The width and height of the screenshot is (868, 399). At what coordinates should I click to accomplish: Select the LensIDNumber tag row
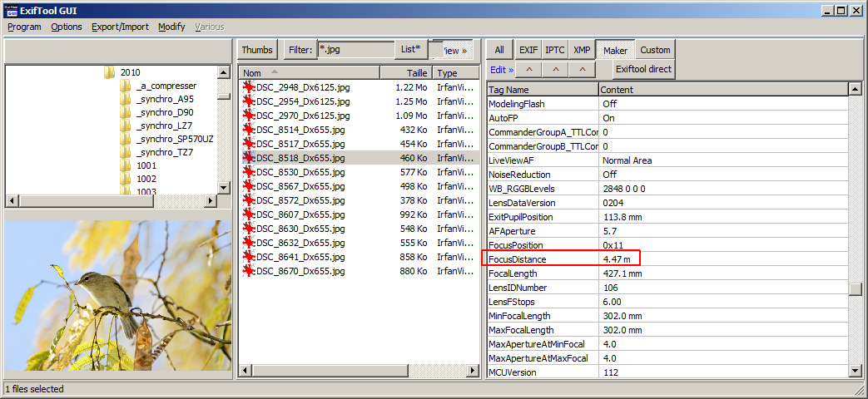pos(667,288)
